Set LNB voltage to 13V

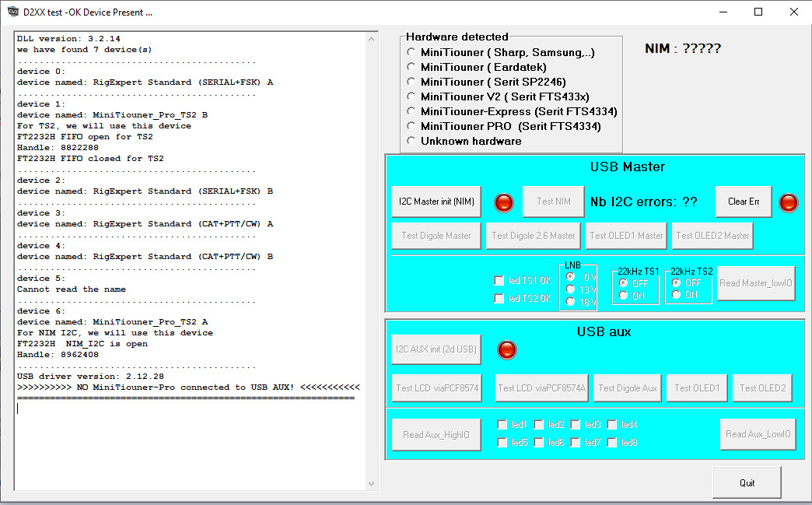tap(570, 289)
